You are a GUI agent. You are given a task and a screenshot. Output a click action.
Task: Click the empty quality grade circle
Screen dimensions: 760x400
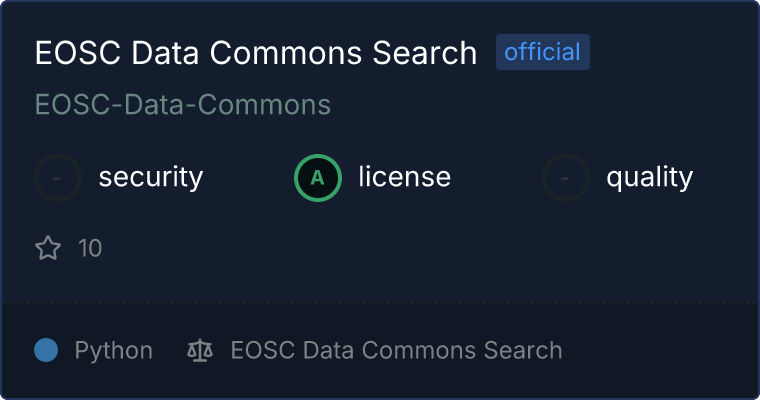coord(566,178)
